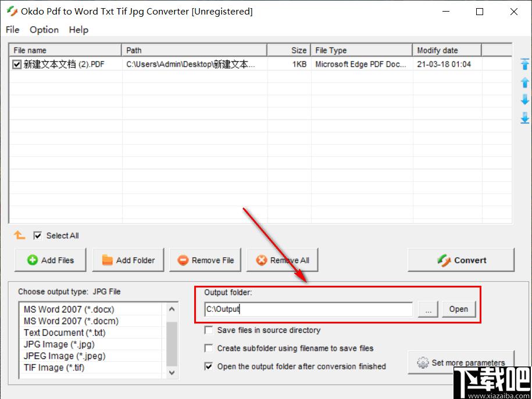This screenshot has width=532, height=399.
Task: Move selected file to bottom of list
Action: [x=524, y=118]
